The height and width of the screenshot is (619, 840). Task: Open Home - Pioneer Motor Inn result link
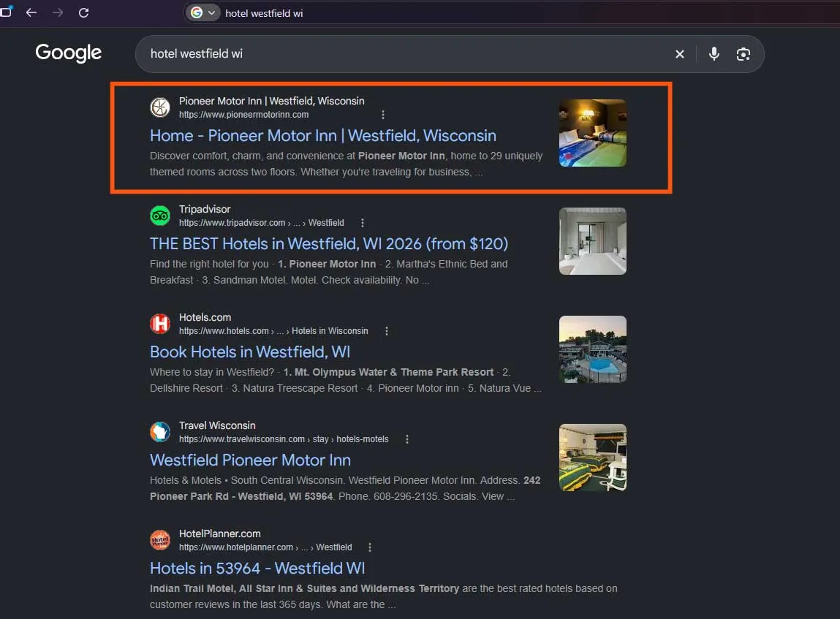pyautogui.click(x=323, y=135)
